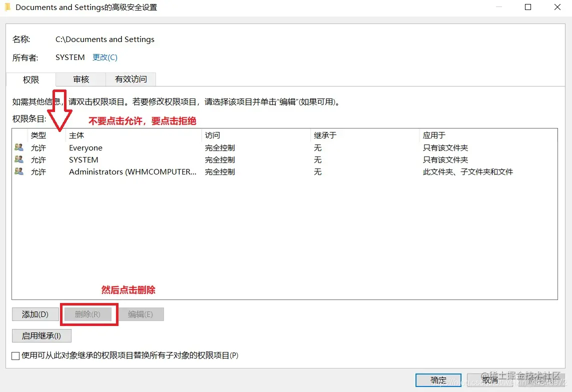
Task: Click the 删除(R) button
Action: click(87, 314)
